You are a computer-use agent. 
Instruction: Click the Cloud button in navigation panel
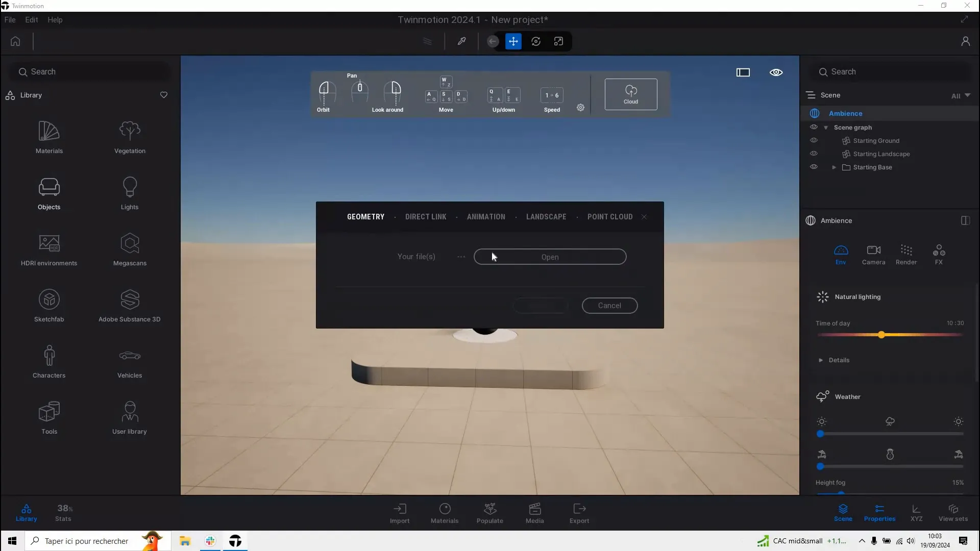pos(631,94)
